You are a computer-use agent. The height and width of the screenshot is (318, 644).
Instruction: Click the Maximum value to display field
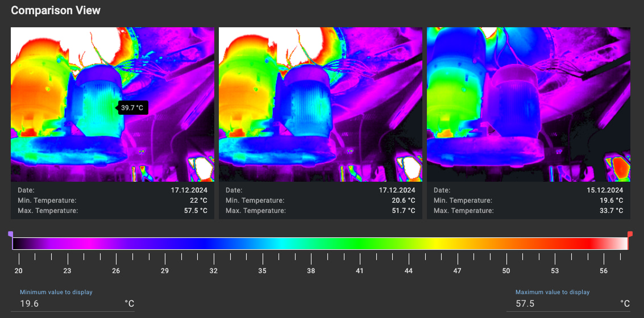point(568,304)
